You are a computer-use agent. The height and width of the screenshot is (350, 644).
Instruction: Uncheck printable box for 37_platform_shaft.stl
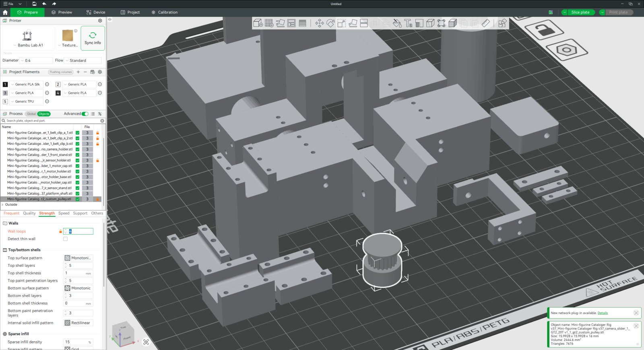tap(77, 194)
